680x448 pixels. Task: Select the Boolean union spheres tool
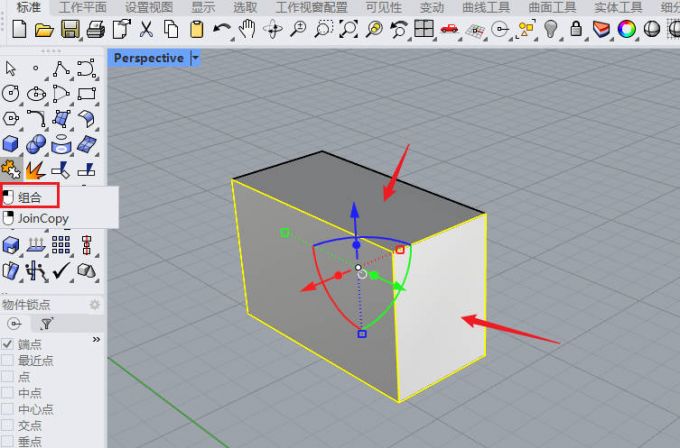(x=36, y=144)
